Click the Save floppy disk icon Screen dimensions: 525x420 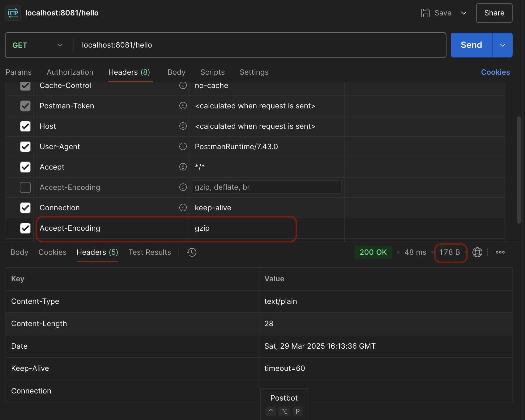click(425, 13)
